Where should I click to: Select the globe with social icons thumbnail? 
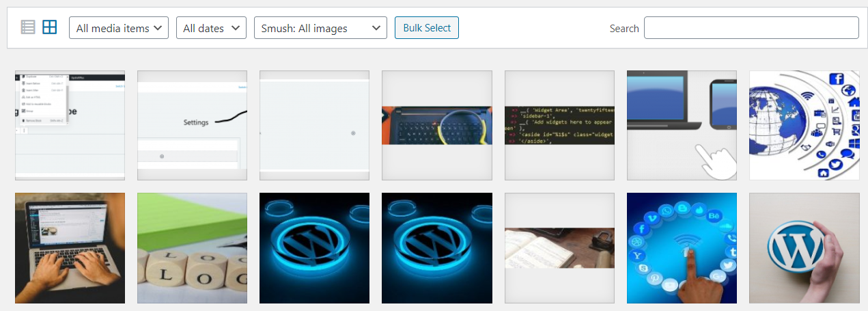click(x=804, y=125)
